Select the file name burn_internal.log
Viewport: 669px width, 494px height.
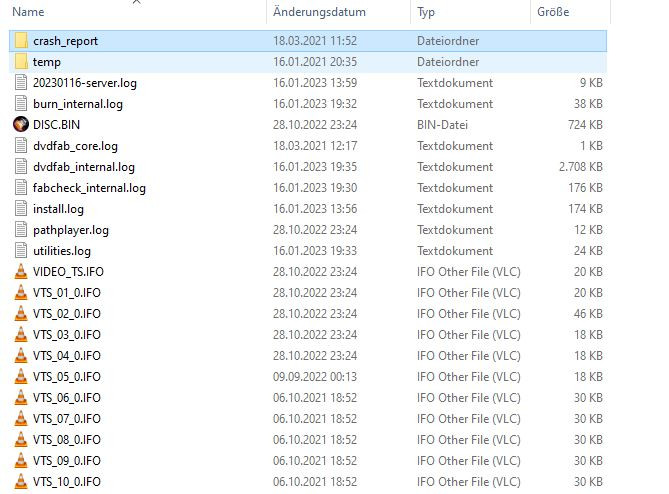point(78,104)
